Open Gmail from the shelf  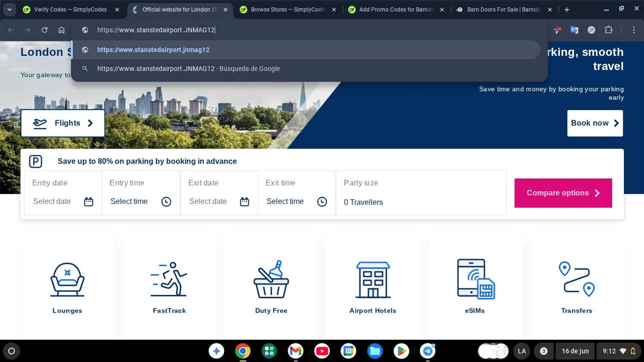click(x=296, y=351)
